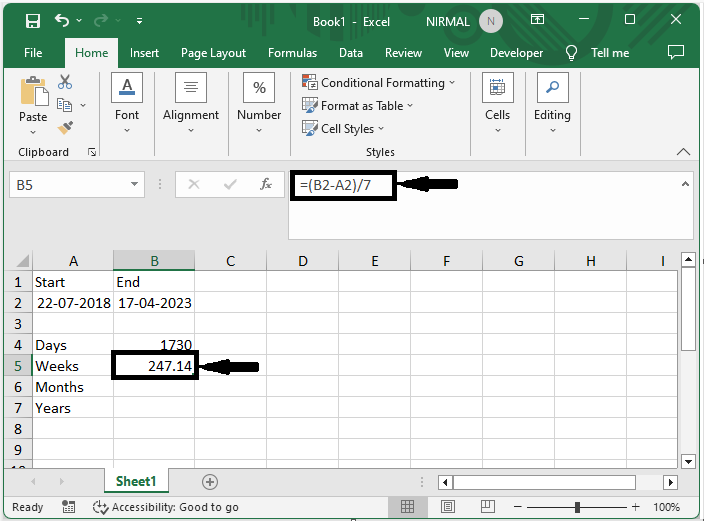Open the Name Box dropdown arrow

[134, 184]
